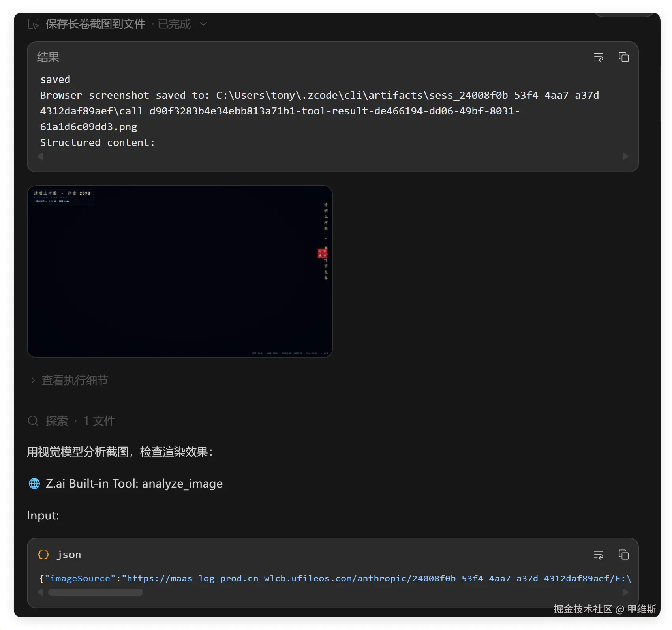The image size is (672, 630).
Task: Open the saved browser screenshot thumbnail
Action: point(180,272)
